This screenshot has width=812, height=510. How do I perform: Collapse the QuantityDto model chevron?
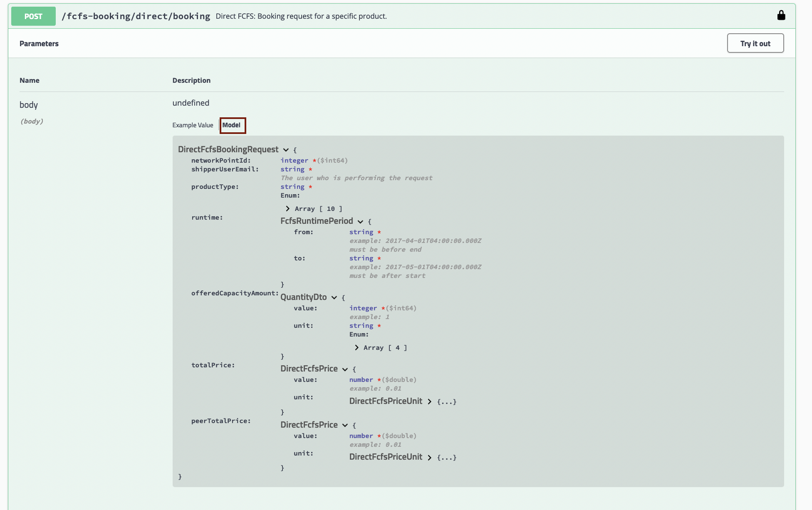(334, 297)
